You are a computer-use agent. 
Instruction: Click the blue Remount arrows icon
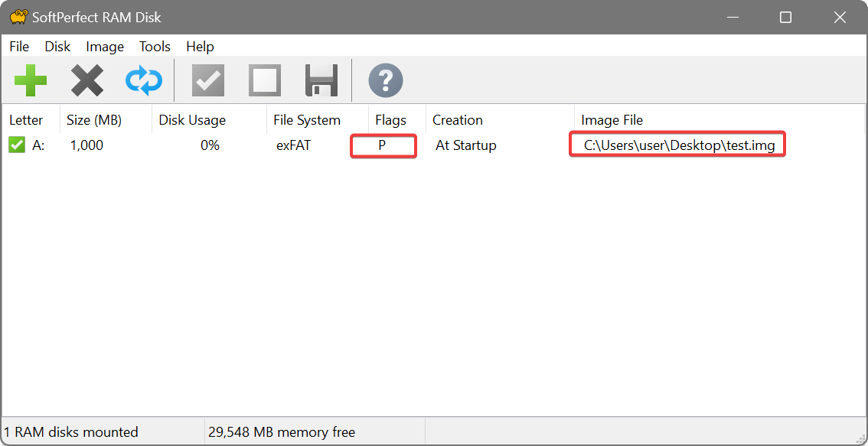point(143,81)
